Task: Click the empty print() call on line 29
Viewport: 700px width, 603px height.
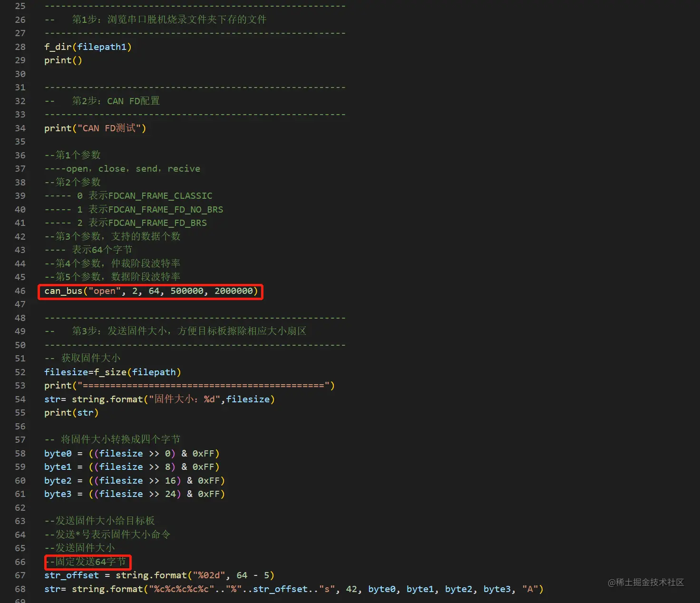Action: pyautogui.click(x=63, y=60)
